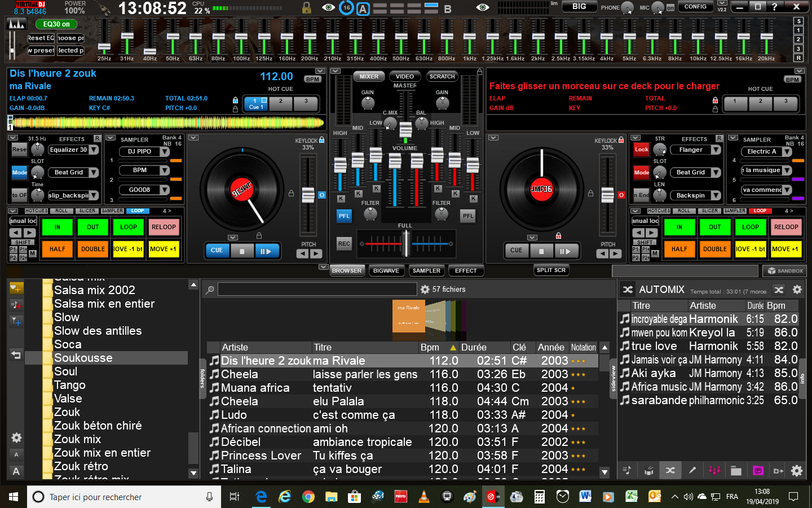The width and height of the screenshot is (812, 508).
Task: Open folder list settings gear
Action: [16, 437]
